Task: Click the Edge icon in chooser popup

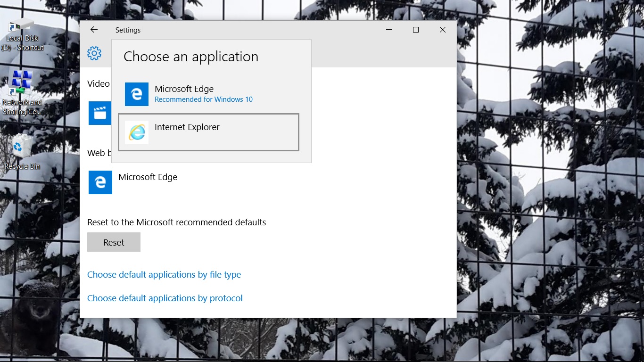Action: pos(137,94)
